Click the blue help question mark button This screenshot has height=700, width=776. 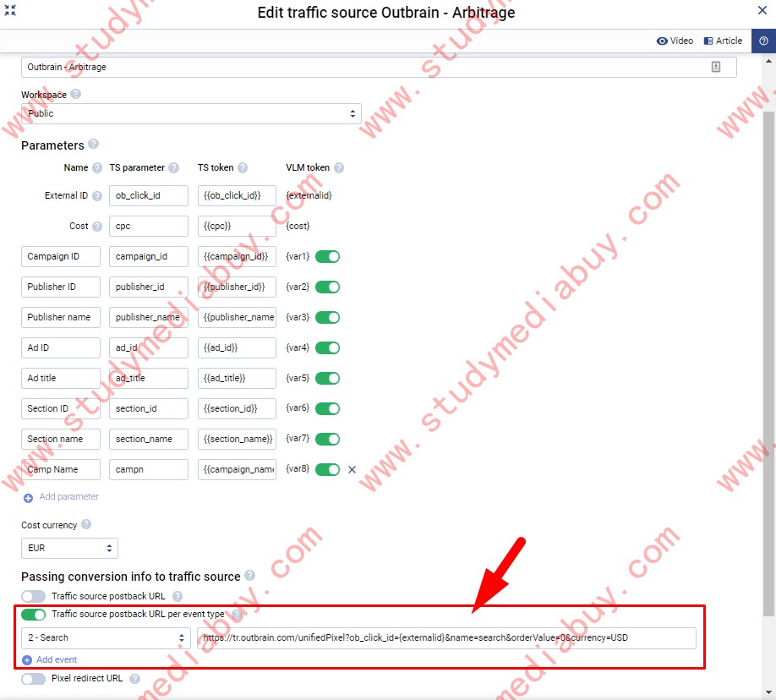(763, 41)
